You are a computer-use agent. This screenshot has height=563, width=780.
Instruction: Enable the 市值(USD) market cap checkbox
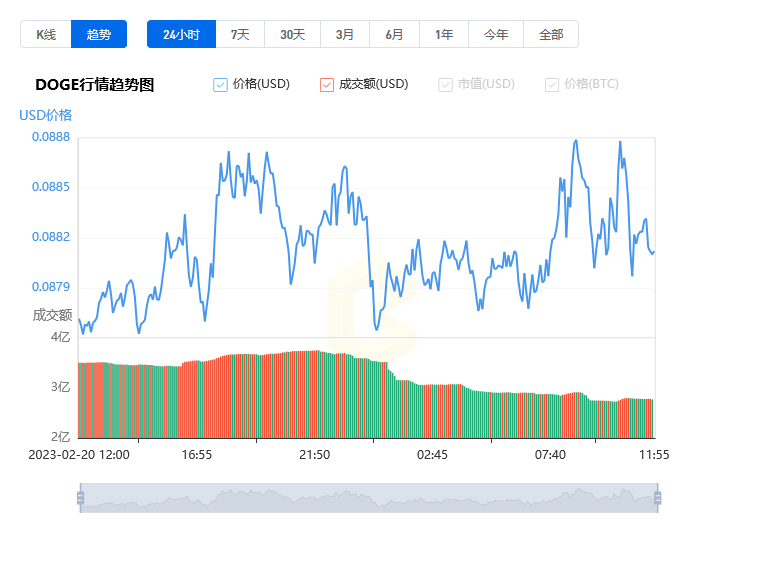coord(445,85)
